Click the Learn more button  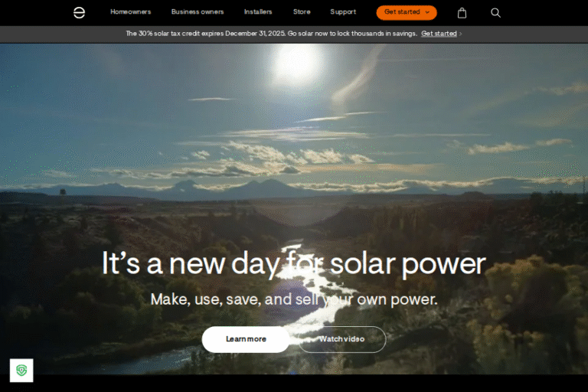[x=246, y=339]
